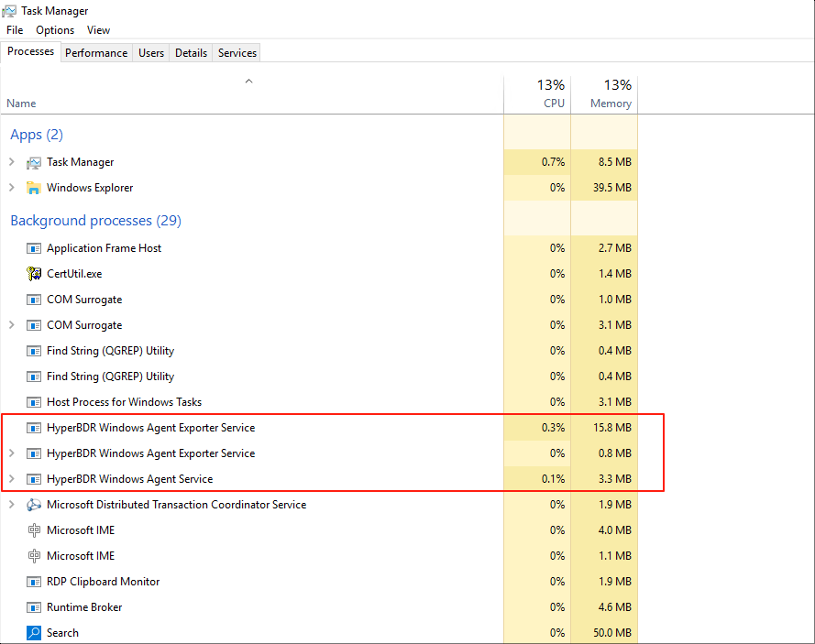Open the Users tab
This screenshot has width=815, height=644.
(x=151, y=53)
